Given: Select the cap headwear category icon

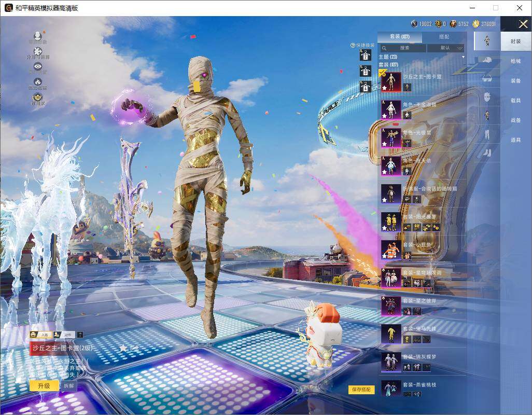Looking at the screenshot, I should coord(487,60).
